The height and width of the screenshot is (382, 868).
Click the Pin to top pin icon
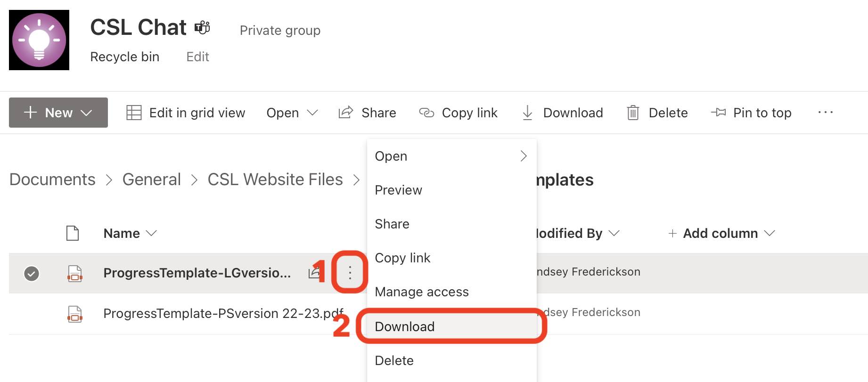(x=719, y=113)
